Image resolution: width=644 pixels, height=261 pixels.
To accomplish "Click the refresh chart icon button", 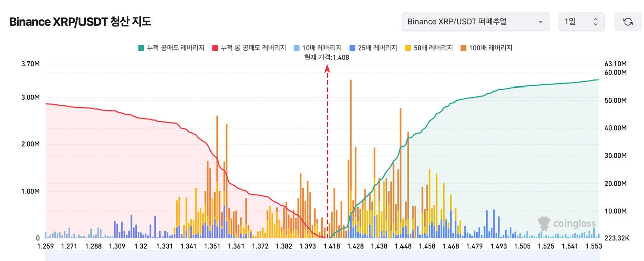I will 628,22.
